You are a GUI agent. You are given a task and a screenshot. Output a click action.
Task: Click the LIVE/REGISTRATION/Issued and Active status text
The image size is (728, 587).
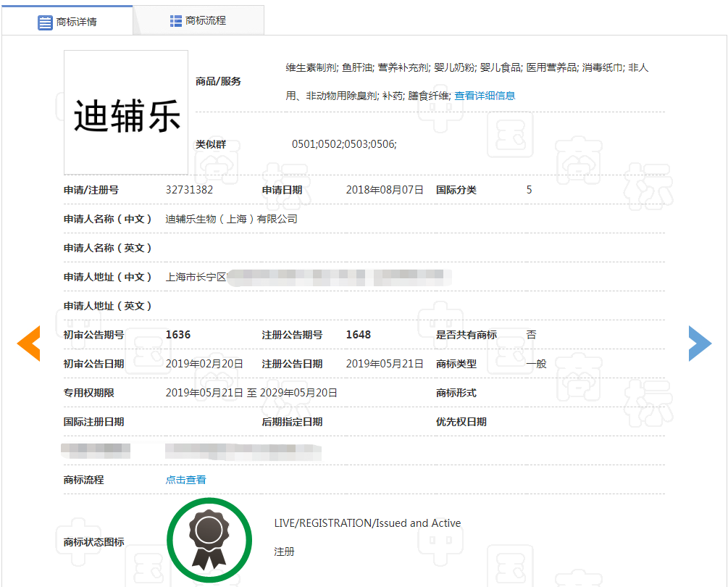click(x=367, y=523)
